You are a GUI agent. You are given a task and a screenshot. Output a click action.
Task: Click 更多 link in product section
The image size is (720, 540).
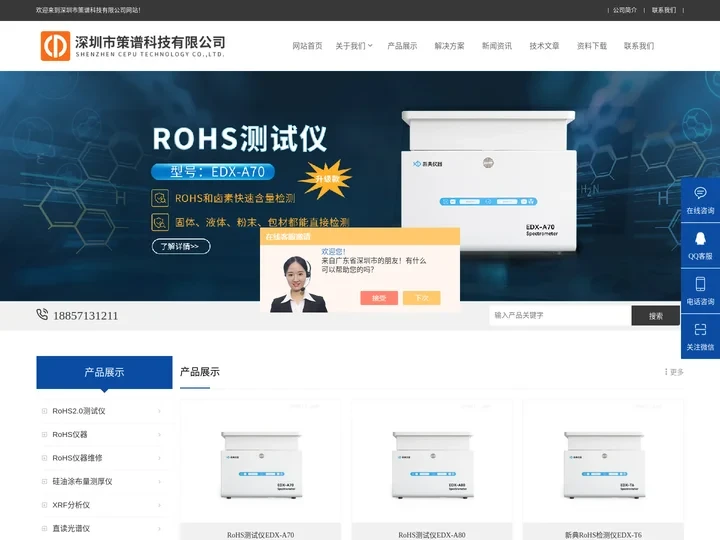click(x=674, y=372)
